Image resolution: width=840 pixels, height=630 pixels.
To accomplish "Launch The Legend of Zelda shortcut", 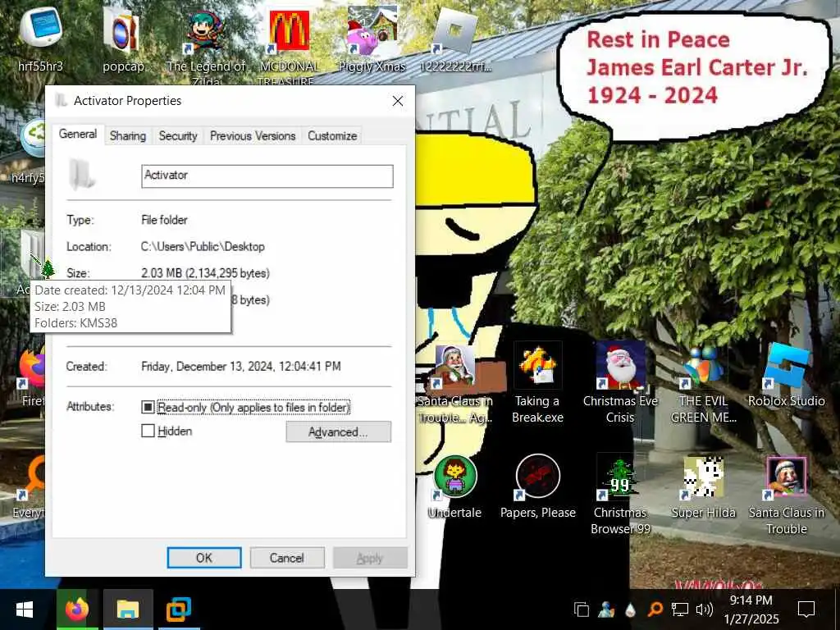I will 206,46.
